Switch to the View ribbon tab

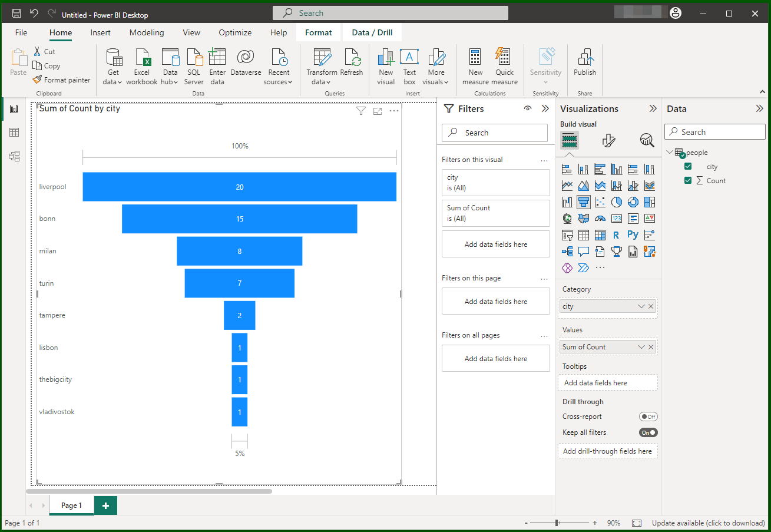pyautogui.click(x=191, y=32)
